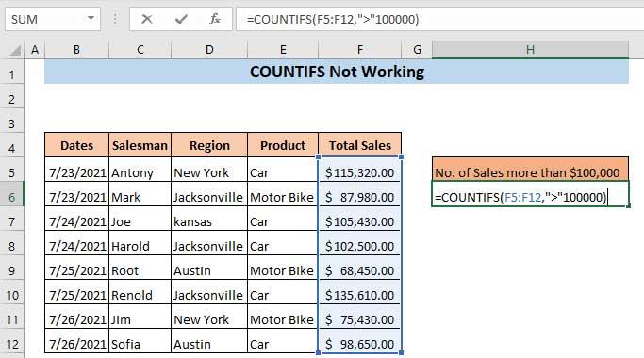The width and height of the screenshot is (644, 358).
Task: Select column F header
Action: tap(360, 50)
